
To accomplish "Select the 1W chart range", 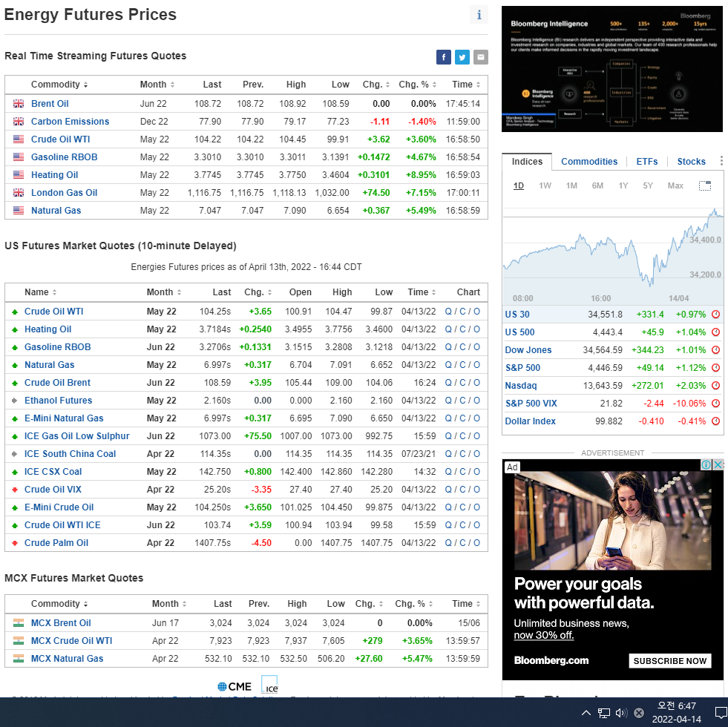I will point(545,185).
